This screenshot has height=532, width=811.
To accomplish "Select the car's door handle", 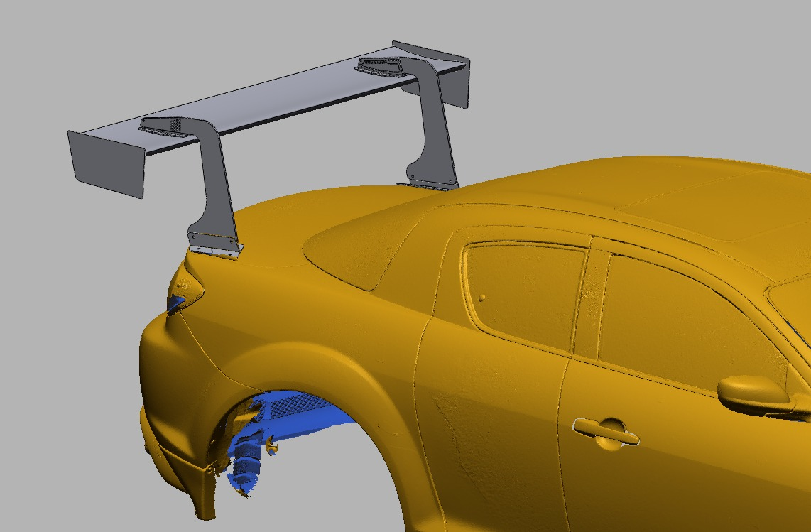I will 606,432.
